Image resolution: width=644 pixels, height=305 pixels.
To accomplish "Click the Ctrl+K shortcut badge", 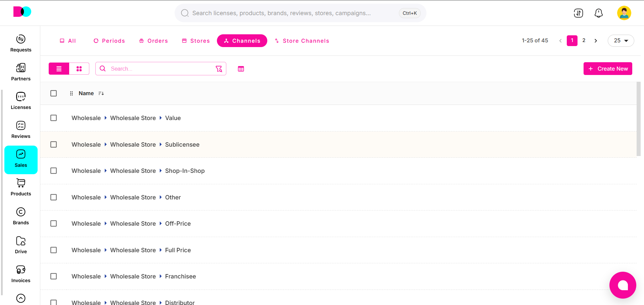I will pos(410,13).
